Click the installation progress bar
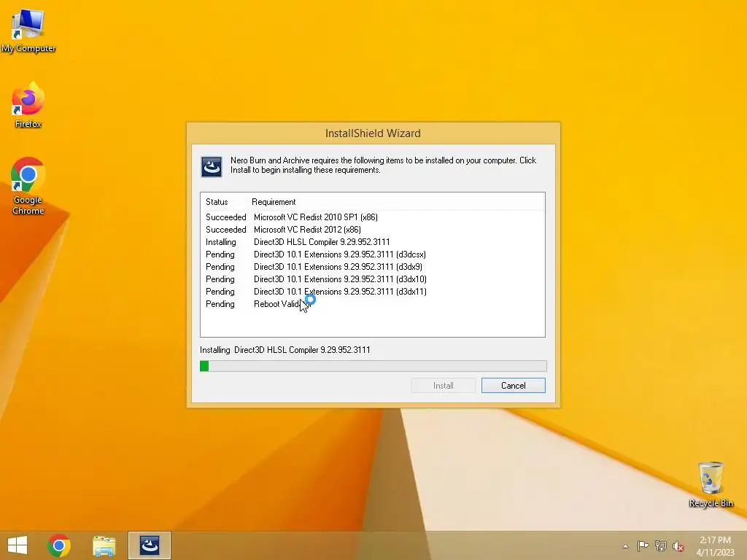Image resolution: width=747 pixels, height=560 pixels. tap(373, 366)
